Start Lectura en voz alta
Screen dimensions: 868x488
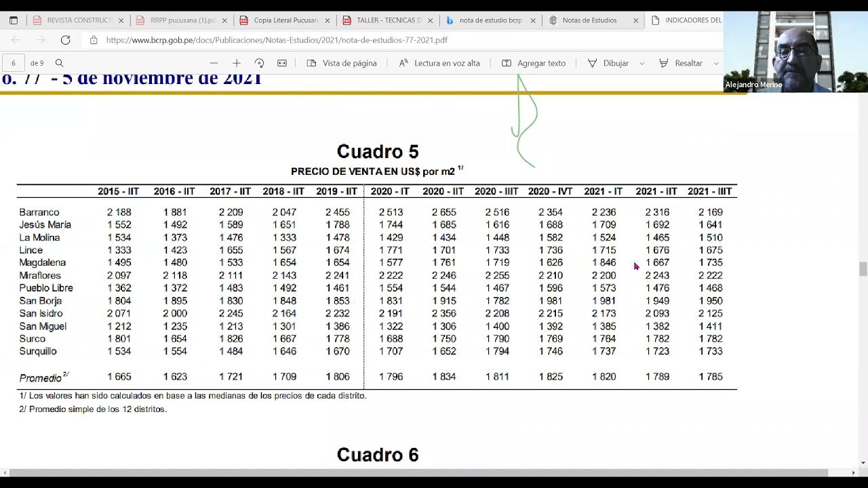coord(439,63)
